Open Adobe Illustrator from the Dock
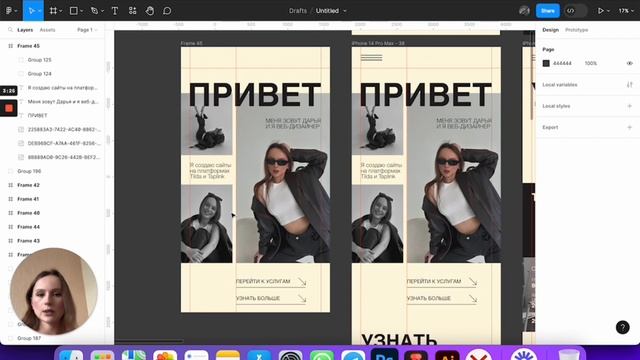This screenshot has width=640, height=360. pos(447,355)
